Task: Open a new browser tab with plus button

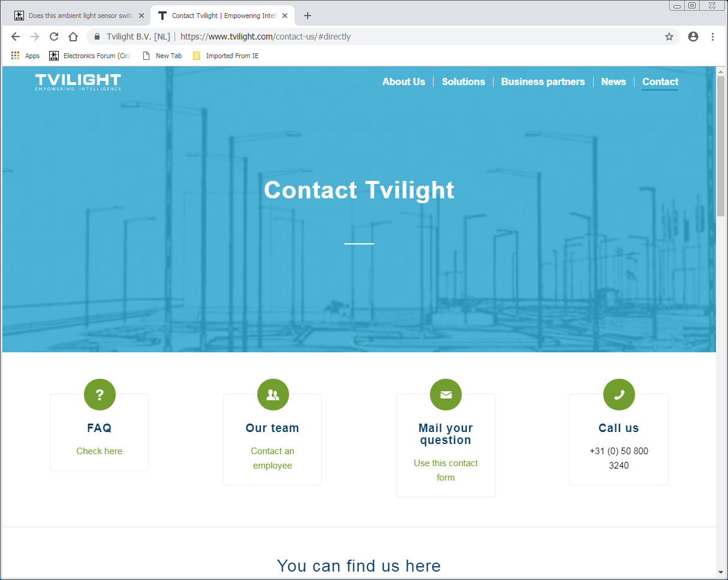Action: point(308,16)
